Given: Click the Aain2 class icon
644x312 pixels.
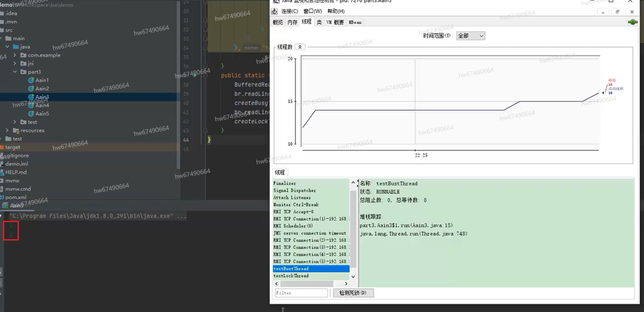Looking at the screenshot, I should tap(31, 89).
